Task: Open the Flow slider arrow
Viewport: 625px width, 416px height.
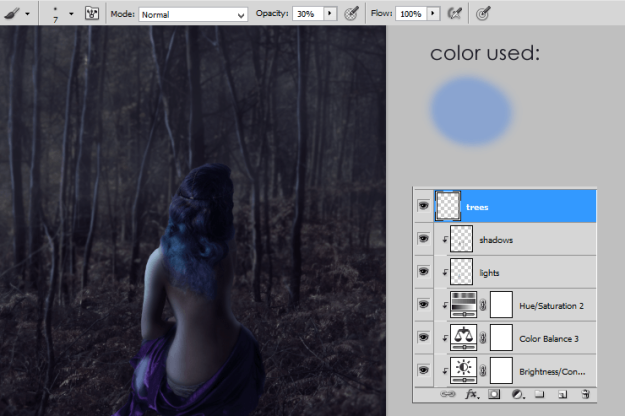Action: coord(433,14)
